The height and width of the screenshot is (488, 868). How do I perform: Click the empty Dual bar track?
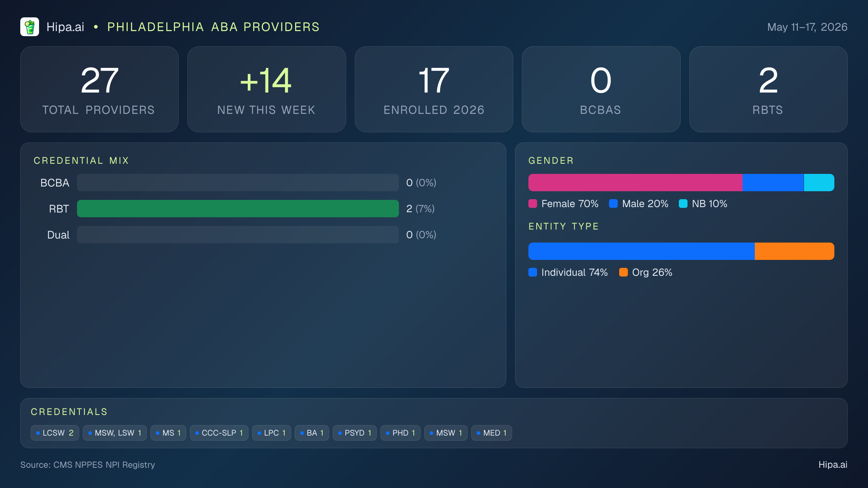238,235
